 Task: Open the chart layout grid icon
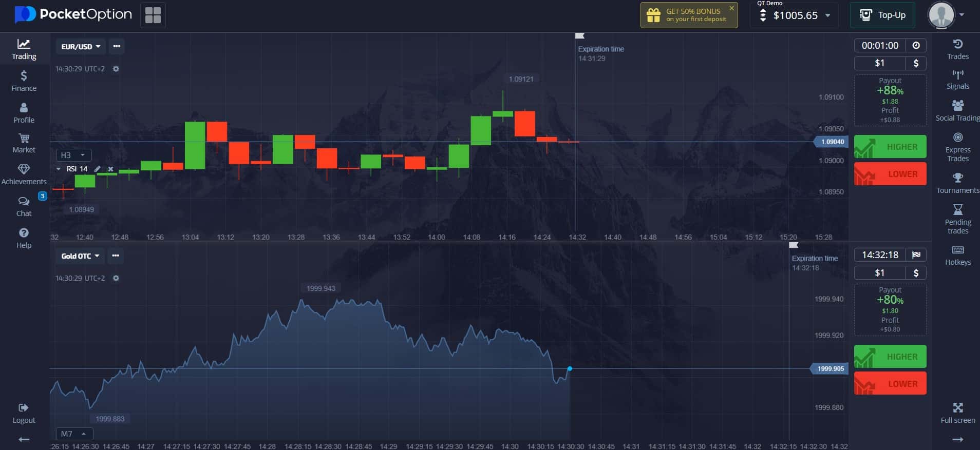pyautogui.click(x=153, y=15)
